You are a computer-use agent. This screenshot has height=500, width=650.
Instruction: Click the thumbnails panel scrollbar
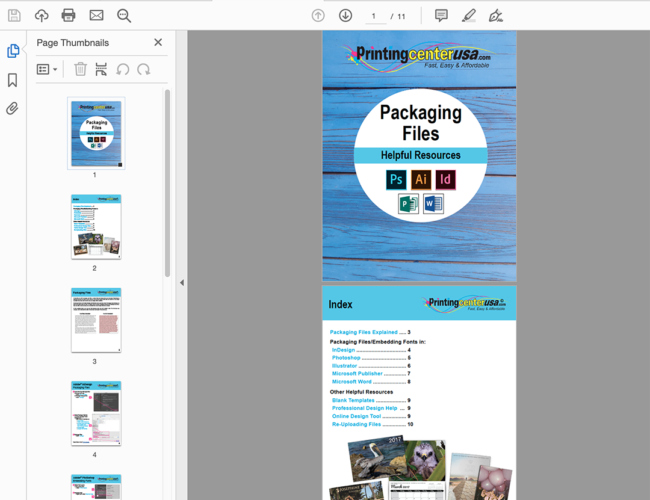click(x=167, y=180)
